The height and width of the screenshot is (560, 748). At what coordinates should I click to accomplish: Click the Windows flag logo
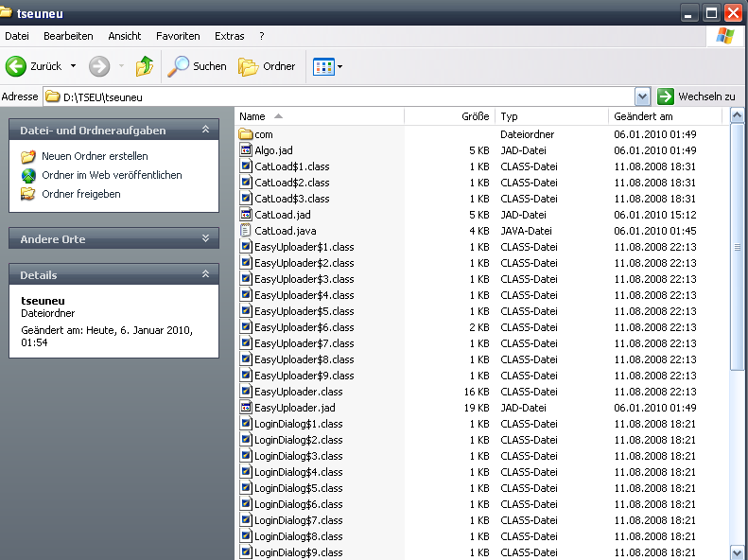click(x=725, y=36)
